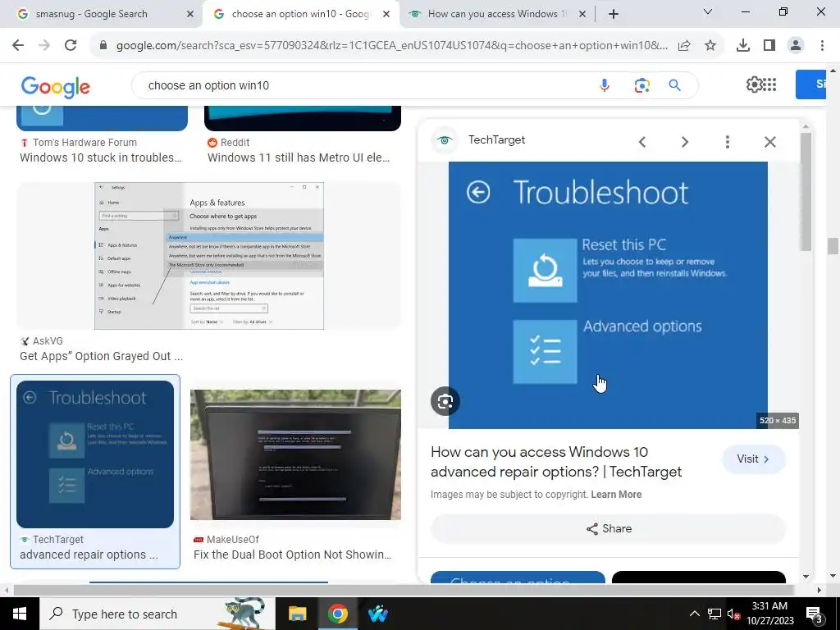Click the Chrome taskbar icon
This screenshot has height=630, width=840.
coord(337,614)
